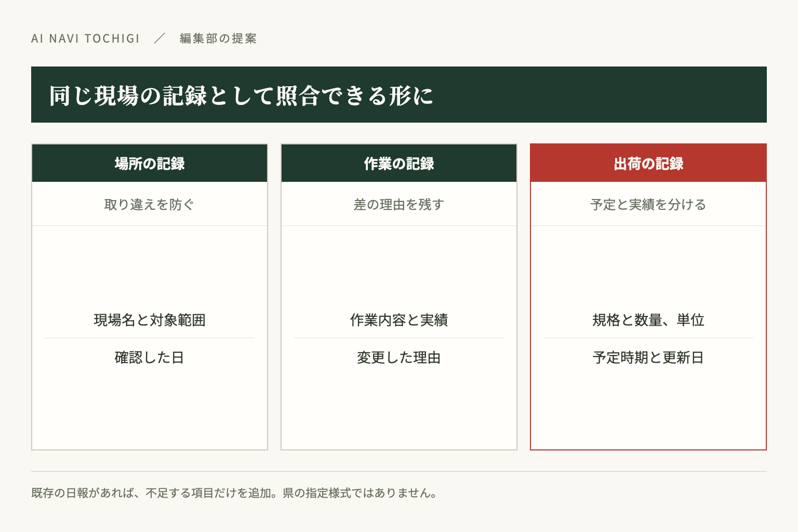798x532 pixels.
Task: Select the title '同じ現場の記録として照合できる形に'
Action: (x=241, y=95)
